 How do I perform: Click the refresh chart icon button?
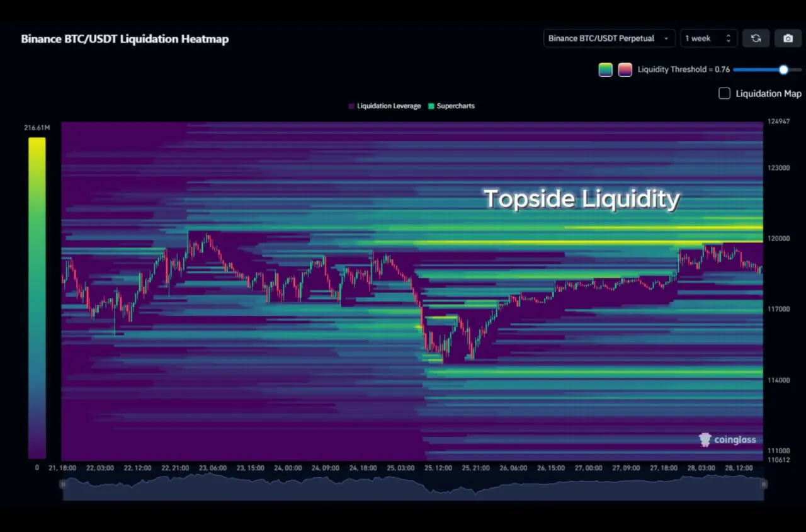click(x=756, y=38)
